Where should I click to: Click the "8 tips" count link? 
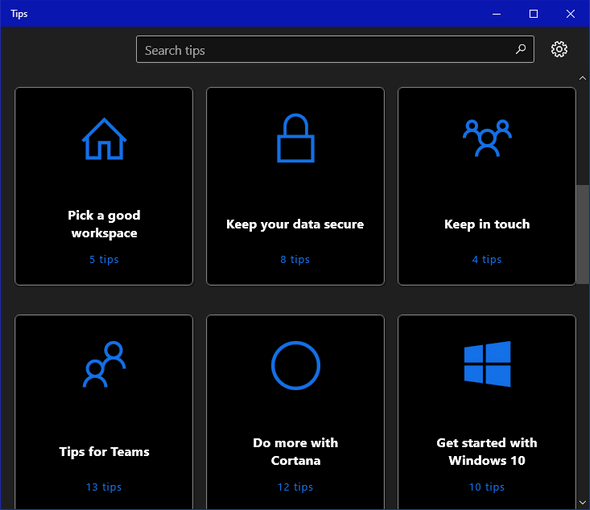tap(295, 259)
